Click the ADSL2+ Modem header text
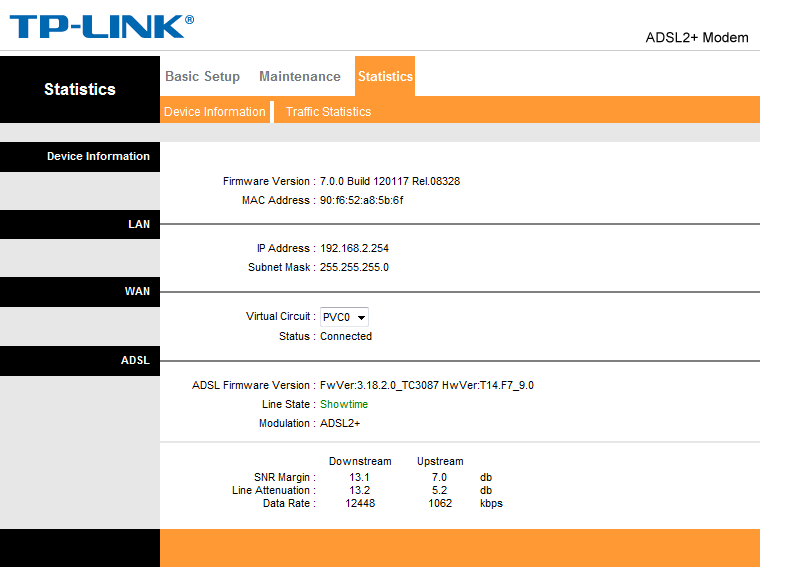This screenshot has height=567, width=794. [x=697, y=38]
